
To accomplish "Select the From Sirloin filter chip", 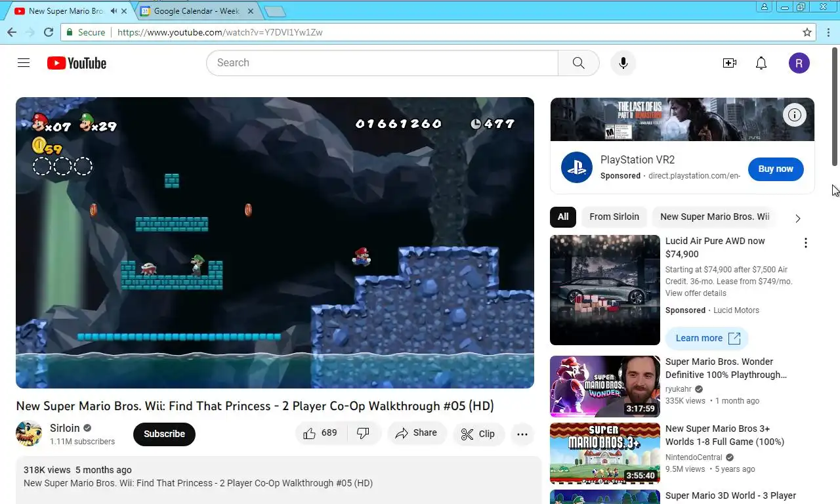I will pyautogui.click(x=614, y=217).
